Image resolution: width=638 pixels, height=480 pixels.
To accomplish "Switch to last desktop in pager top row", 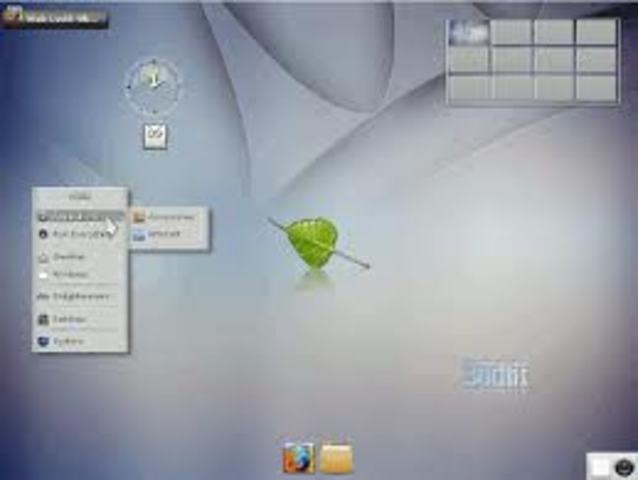I will click(596, 32).
